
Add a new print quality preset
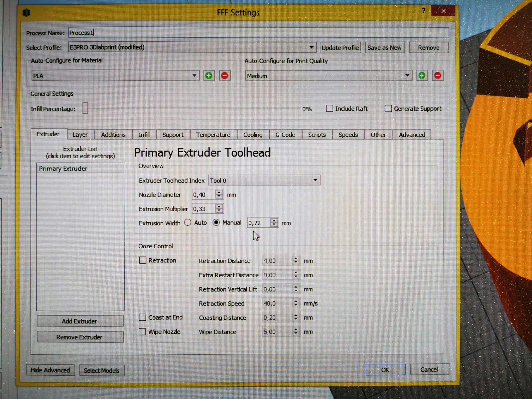pyautogui.click(x=422, y=75)
